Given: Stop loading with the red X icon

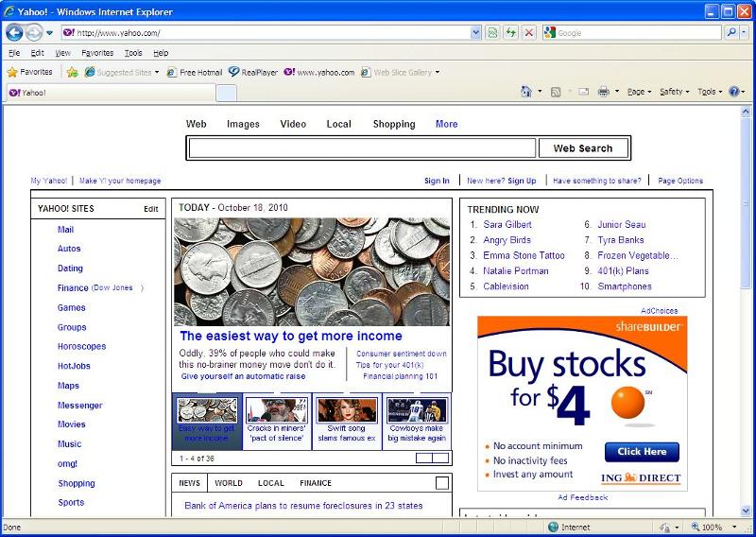Looking at the screenshot, I should click(529, 33).
